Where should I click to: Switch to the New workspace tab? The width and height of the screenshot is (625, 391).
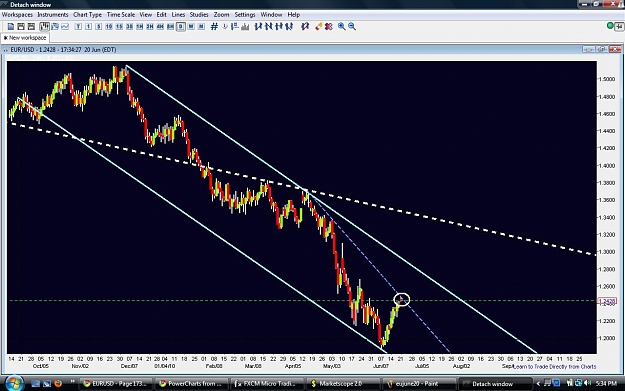(25, 38)
